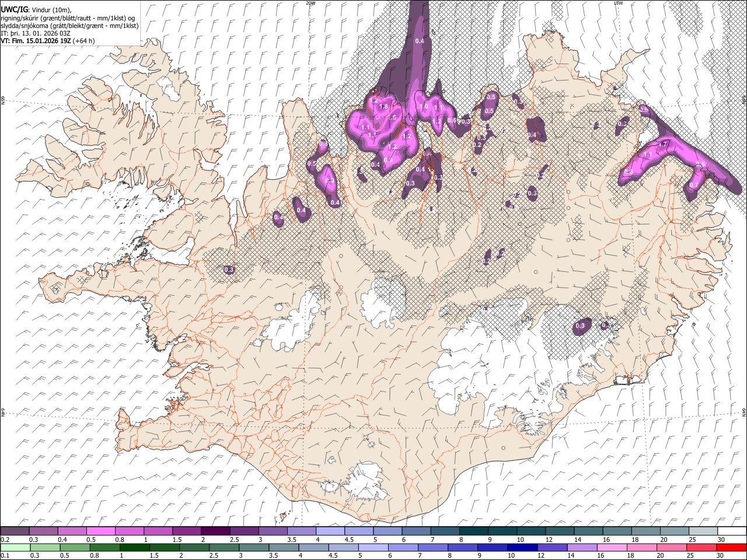Click the bright red 30 mm rain legend swatch
This screenshot has height=560, width=747.
(x=731, y=547)
